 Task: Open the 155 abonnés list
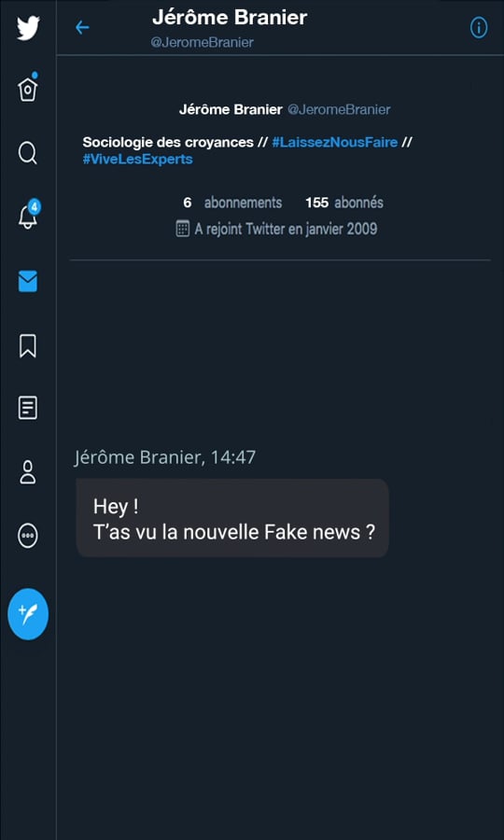pos(344,203)
